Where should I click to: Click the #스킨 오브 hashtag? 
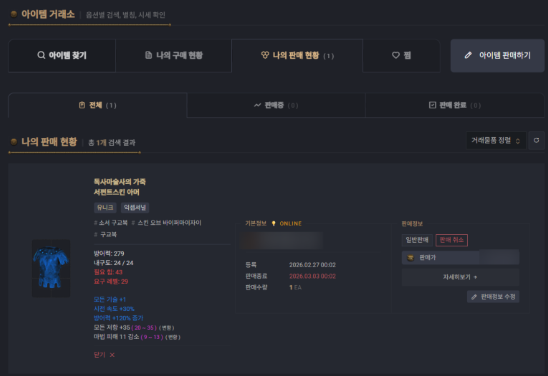(166, 223)
